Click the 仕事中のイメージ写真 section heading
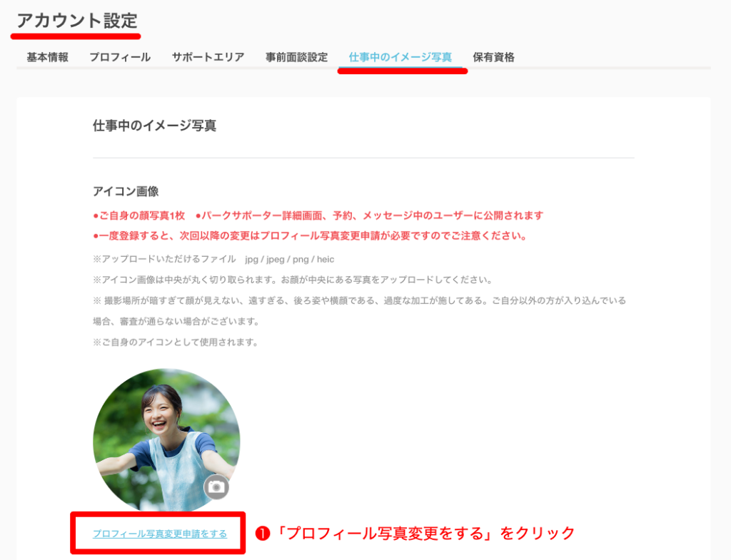Viewport: 731px width, 560px height. coord(154,126)
